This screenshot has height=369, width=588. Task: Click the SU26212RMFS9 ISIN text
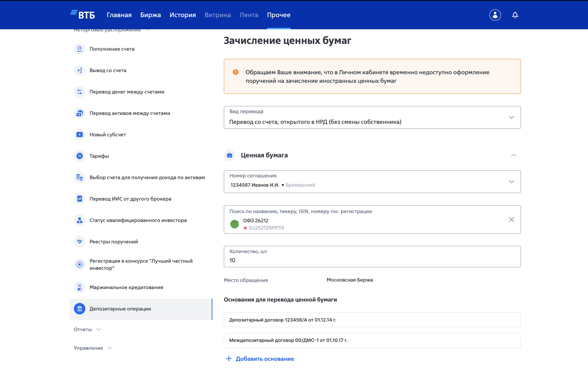point(266,228)
